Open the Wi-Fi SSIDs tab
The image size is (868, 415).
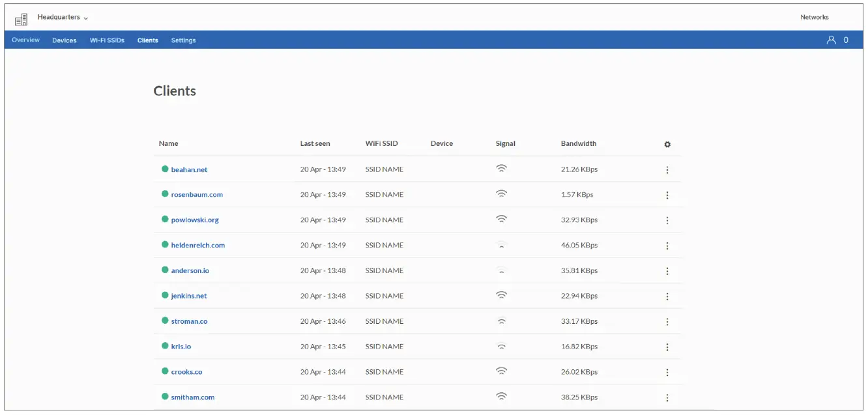click(107, 40)
